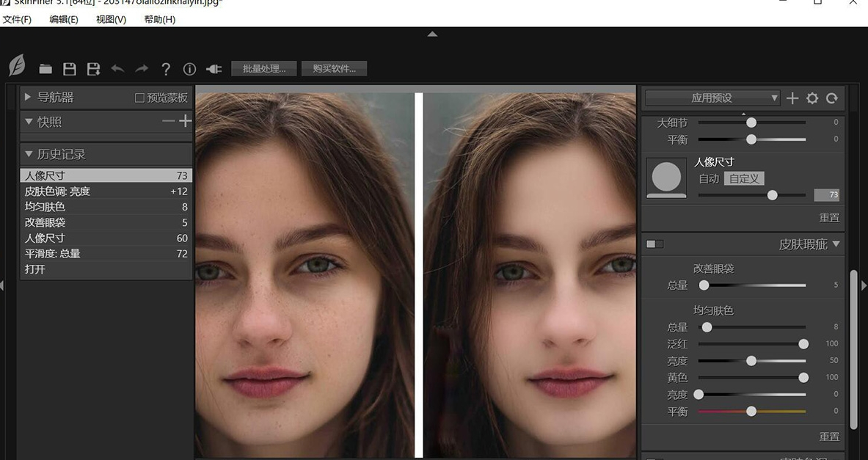Collapse the right panel with side arrow

tap(864, 285)
